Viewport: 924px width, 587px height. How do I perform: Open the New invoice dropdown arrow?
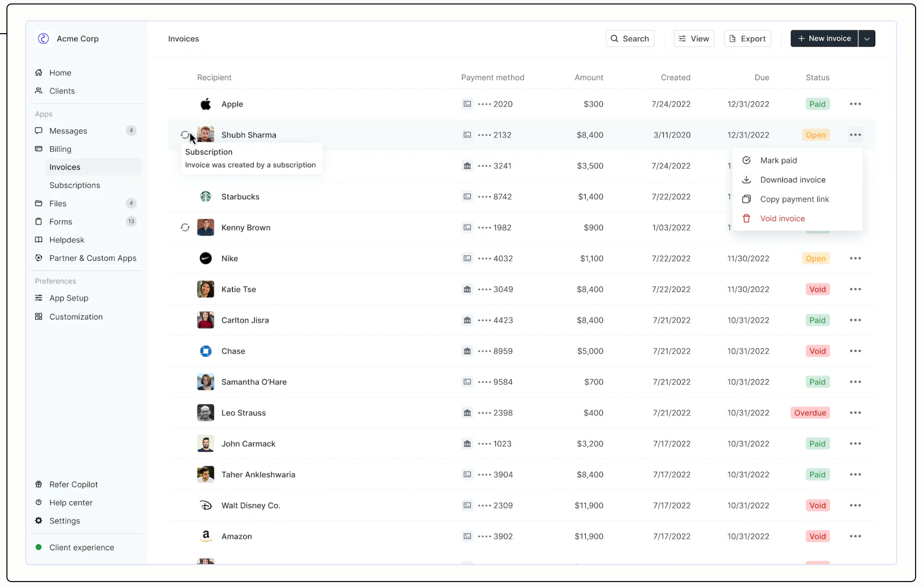[x=867, y=38]
